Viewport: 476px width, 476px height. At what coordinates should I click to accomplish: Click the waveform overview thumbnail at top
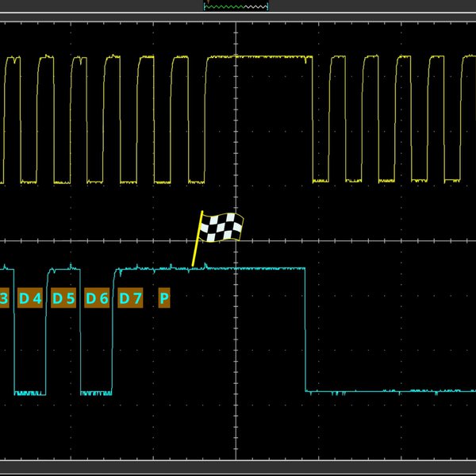pos(236,6)
